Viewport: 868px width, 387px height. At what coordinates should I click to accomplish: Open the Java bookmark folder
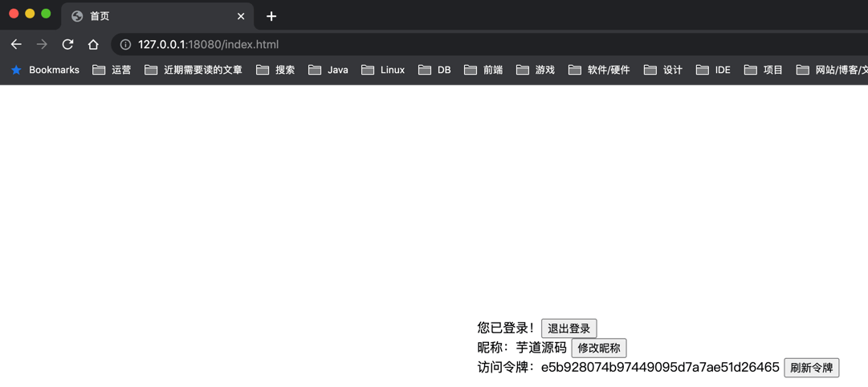tap(328, 70)
